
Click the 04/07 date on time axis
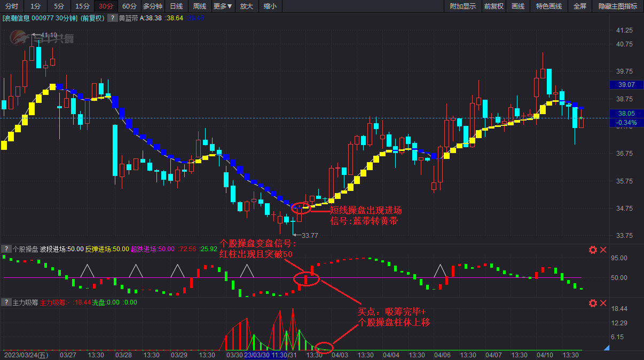tap(494, 355)
